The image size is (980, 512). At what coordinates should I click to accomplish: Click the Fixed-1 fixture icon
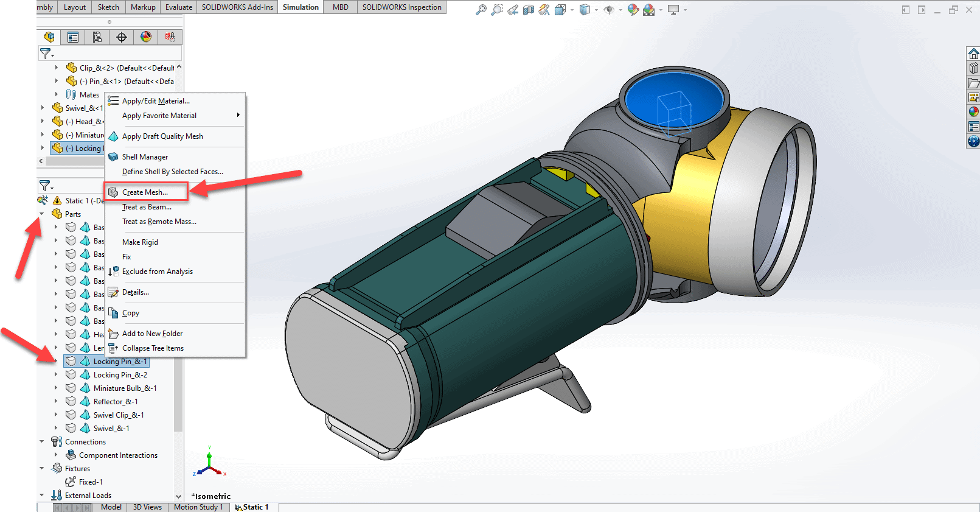[71, 482]
